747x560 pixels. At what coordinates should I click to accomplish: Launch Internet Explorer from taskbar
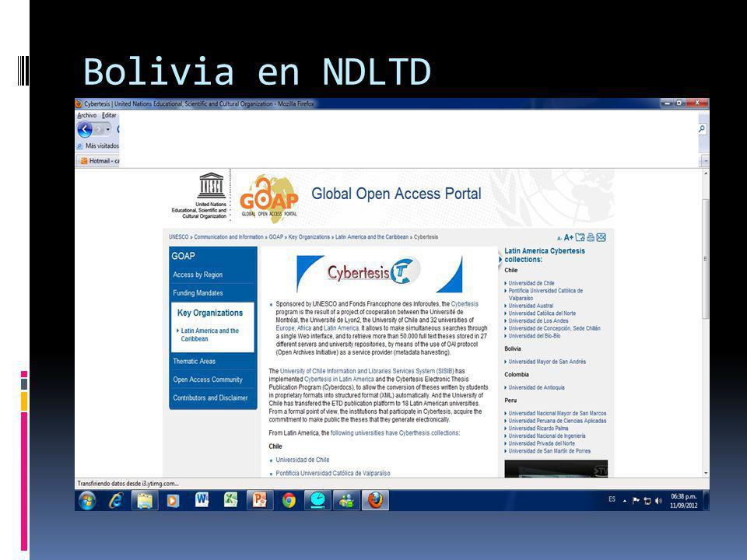pyautogui.click(x=116, y=500)
